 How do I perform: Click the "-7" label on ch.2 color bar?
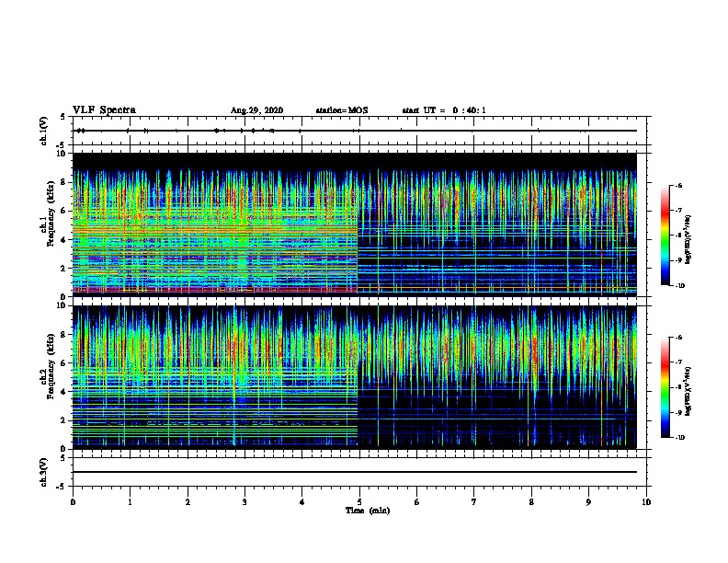[677, 362]
